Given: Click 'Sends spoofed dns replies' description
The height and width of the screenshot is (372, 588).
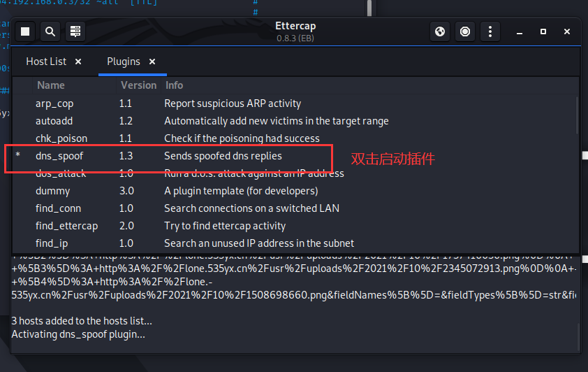Looking at the screenshot, I should 223,156.
